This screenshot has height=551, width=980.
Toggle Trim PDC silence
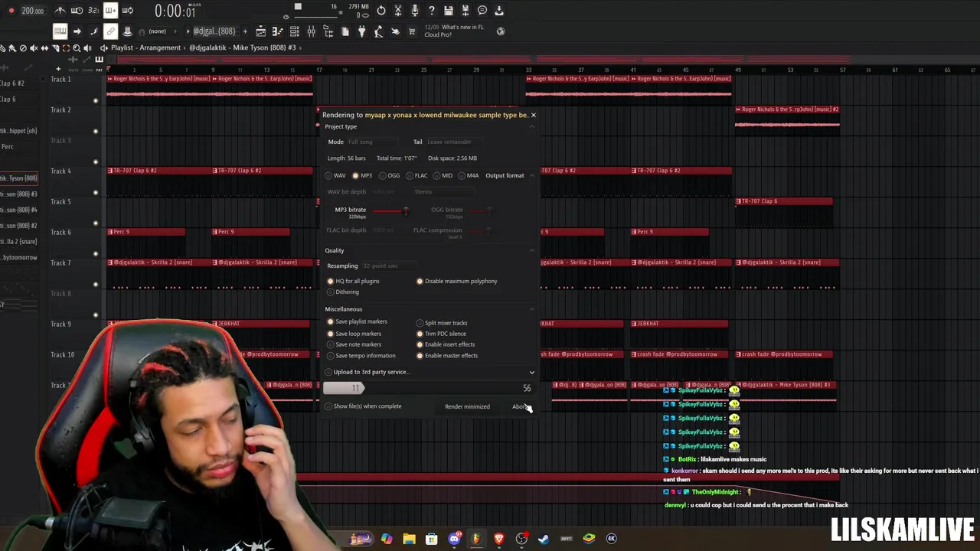coord(441,334)
